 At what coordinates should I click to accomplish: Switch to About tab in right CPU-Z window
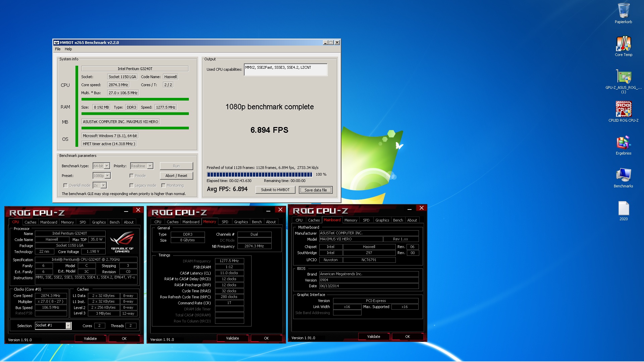coord(412,220)
